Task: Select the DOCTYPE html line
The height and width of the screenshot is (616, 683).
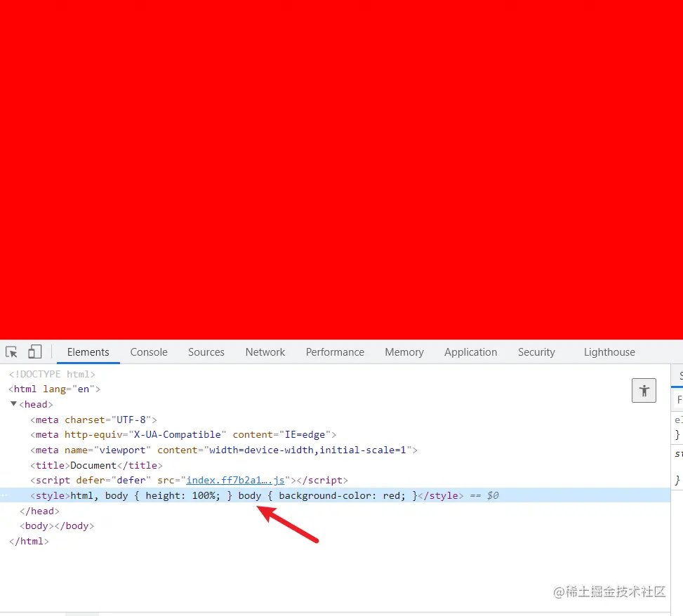Action: (52, 374)
